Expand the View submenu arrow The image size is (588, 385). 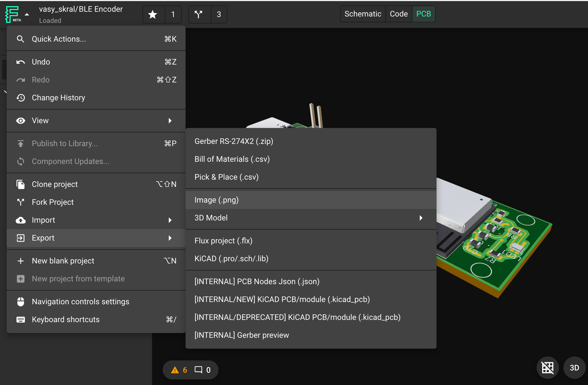pos(170,121)
